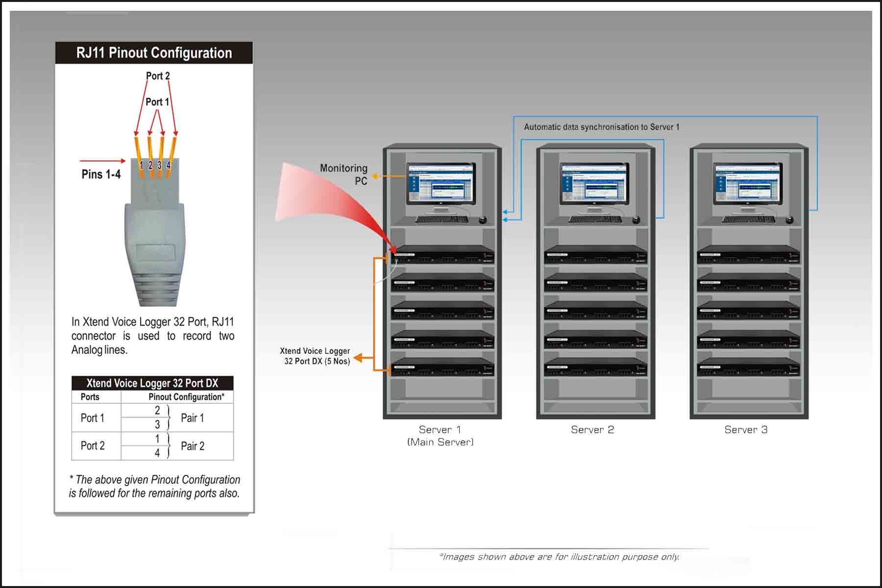Click the Ports column header

[90, 397]
